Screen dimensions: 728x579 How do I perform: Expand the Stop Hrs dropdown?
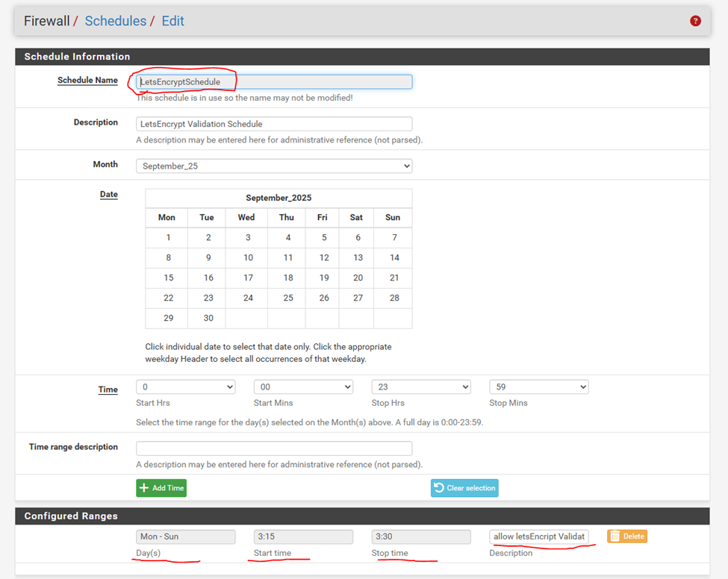(421, 386)
